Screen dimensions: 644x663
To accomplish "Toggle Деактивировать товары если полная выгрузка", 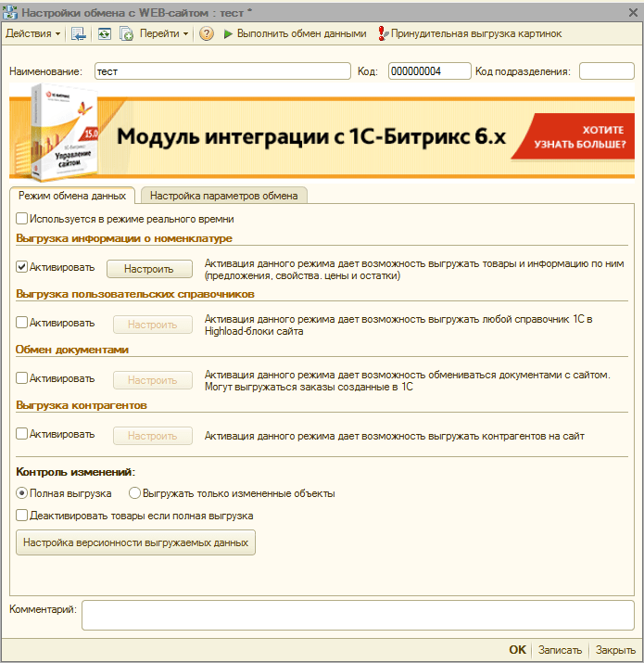I will 21,516.
